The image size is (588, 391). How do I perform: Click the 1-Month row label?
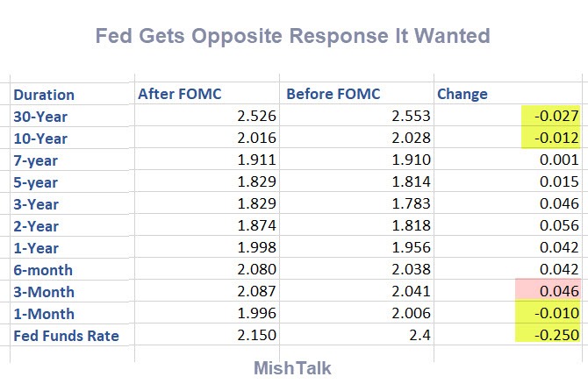pos(43,314)
